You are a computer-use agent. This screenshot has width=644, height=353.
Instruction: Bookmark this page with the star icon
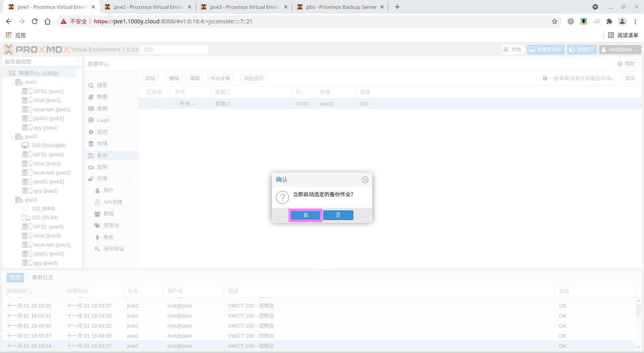(x=555, y=21)
